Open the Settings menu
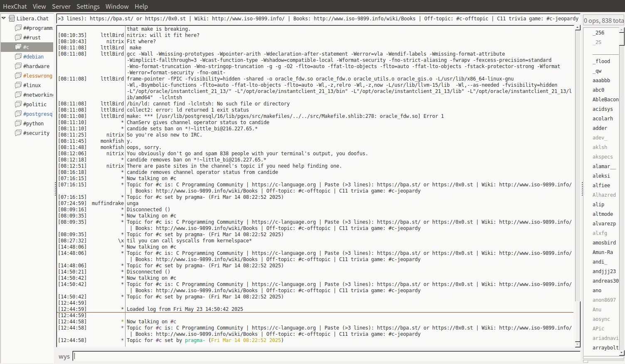The height and width of the screenshot is (364, 625). [88, 6]
